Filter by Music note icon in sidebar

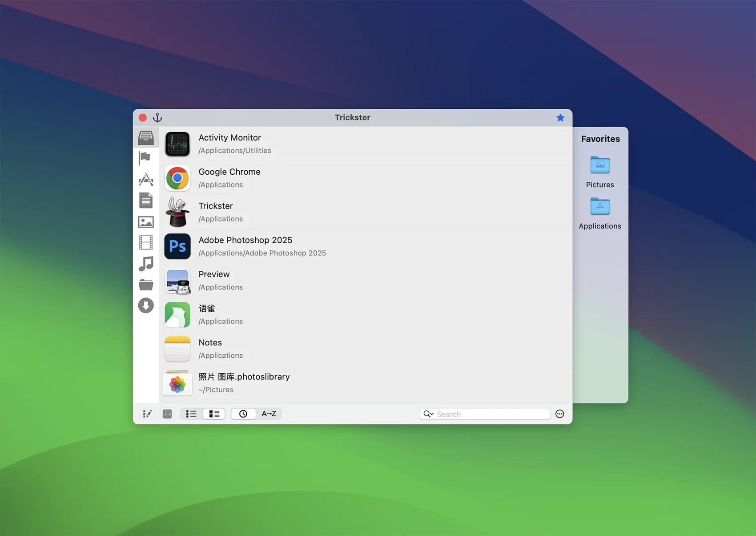pos(146,264)
